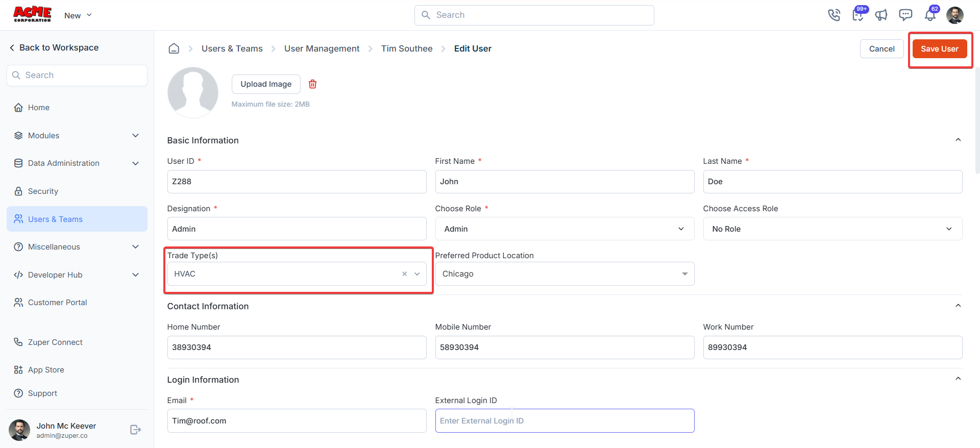Go to Home in sidebar
980x448 pixels.
[x=77, y=108]
